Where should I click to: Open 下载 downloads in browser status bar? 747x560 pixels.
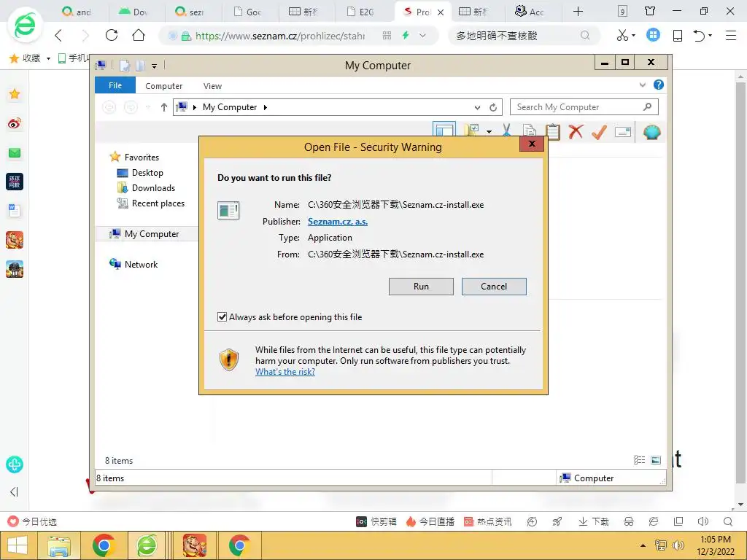pos(594,521)
